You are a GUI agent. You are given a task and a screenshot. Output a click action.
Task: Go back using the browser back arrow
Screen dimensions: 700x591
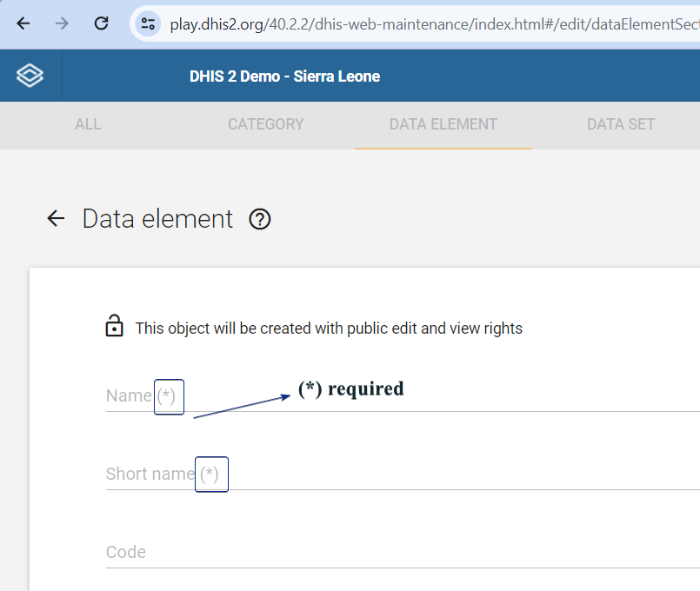(x=23, y=23)
